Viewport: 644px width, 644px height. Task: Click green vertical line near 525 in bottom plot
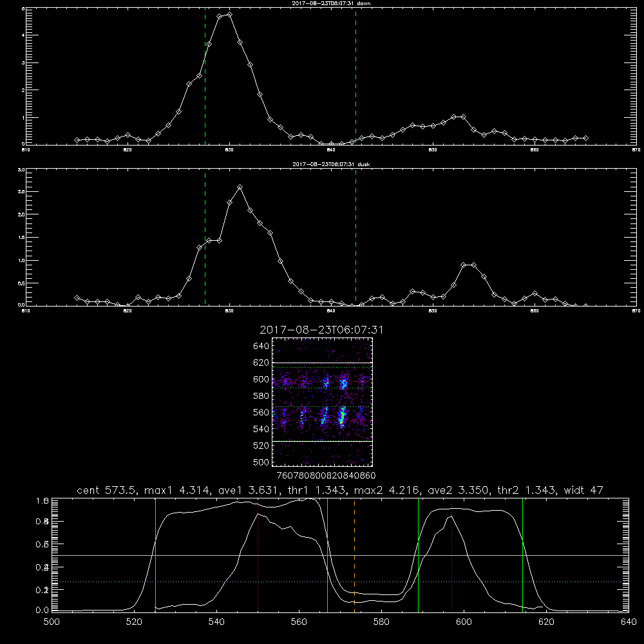155,555
